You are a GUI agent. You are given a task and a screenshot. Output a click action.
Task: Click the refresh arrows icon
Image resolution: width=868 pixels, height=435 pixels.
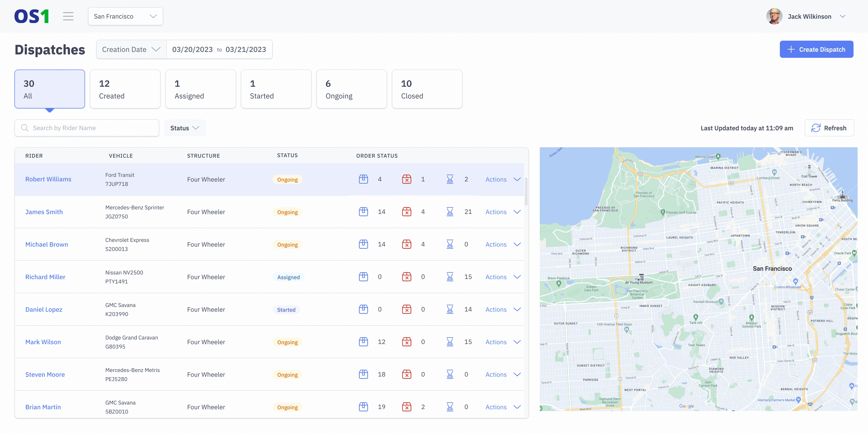pos(815,128)
